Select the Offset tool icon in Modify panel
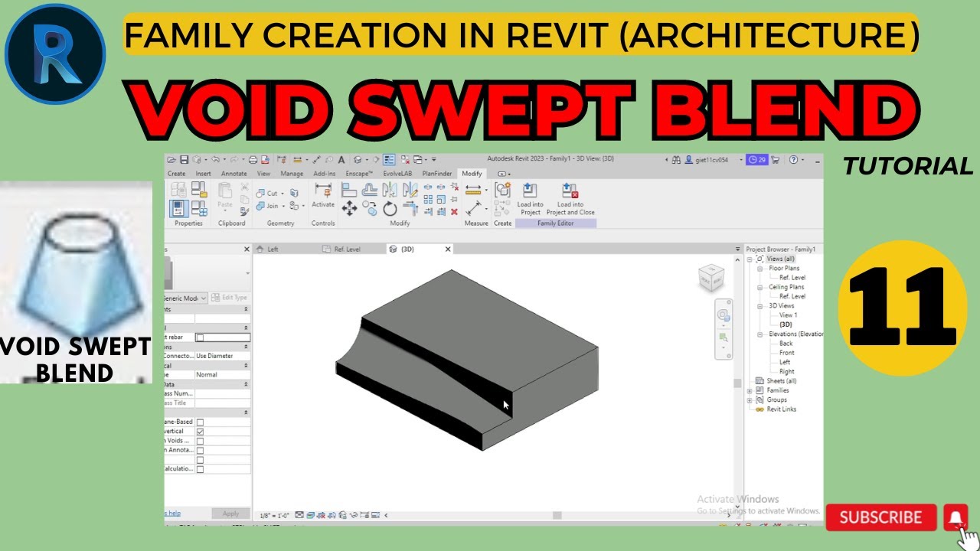The image size is (980, 551). click(x=370, y=190)
